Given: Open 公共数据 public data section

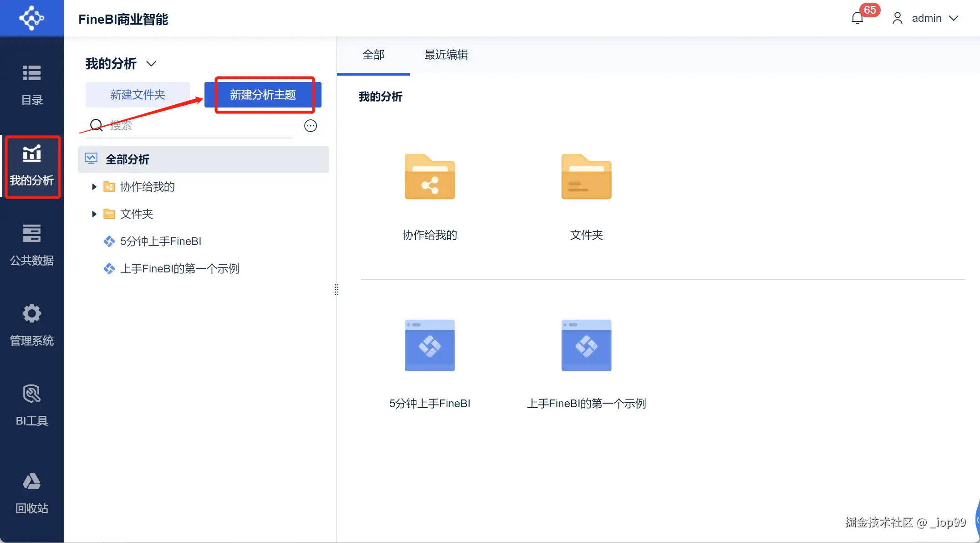Looking at the screenshot, I should coord(31,245).
